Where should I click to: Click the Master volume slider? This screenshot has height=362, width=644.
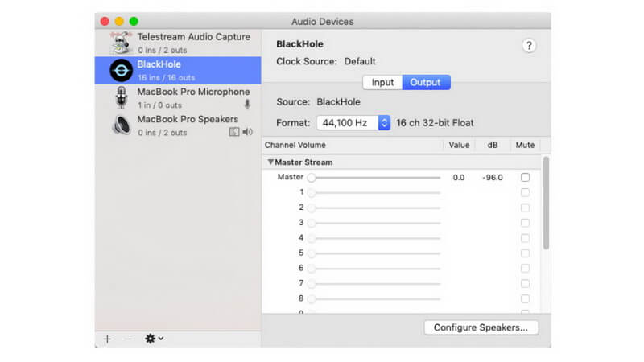coord(374,178)
